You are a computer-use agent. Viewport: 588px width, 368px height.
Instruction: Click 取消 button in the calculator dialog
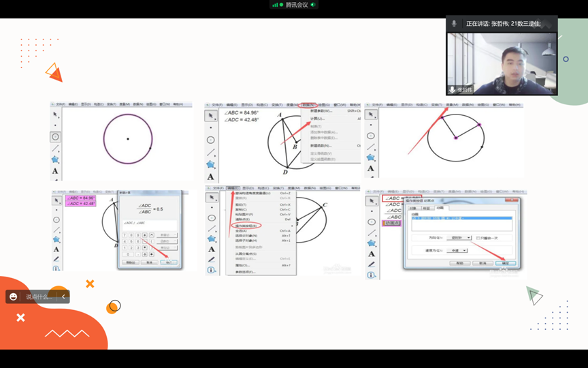[148, 262]
